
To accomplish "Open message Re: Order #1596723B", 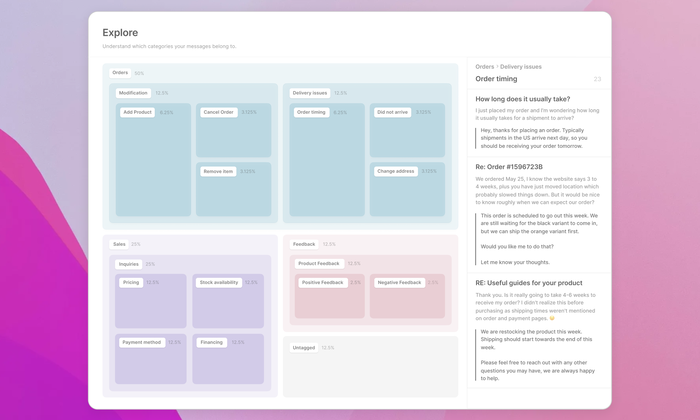I will pos(509,167).
